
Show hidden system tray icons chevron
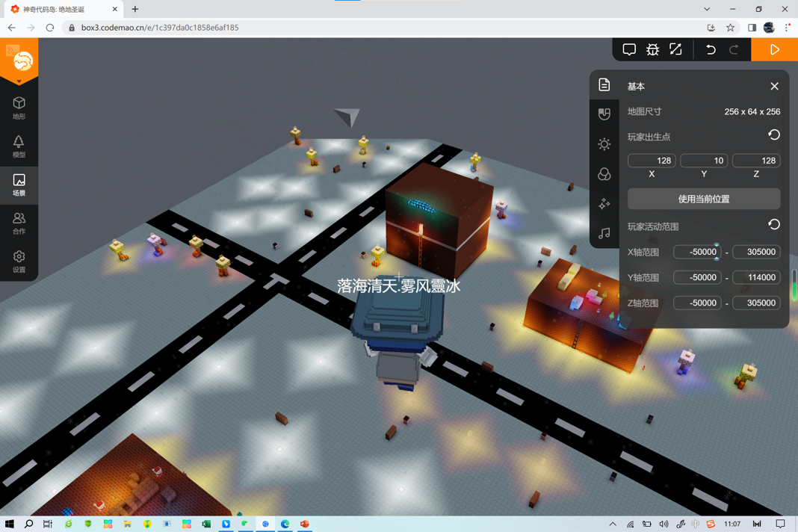pos(613,524)
